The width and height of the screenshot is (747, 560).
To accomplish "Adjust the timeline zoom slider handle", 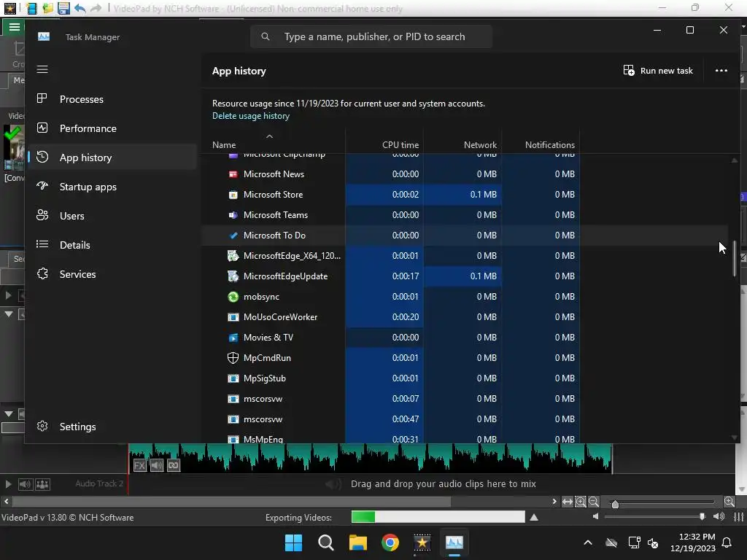I will [x=615, y=505].
